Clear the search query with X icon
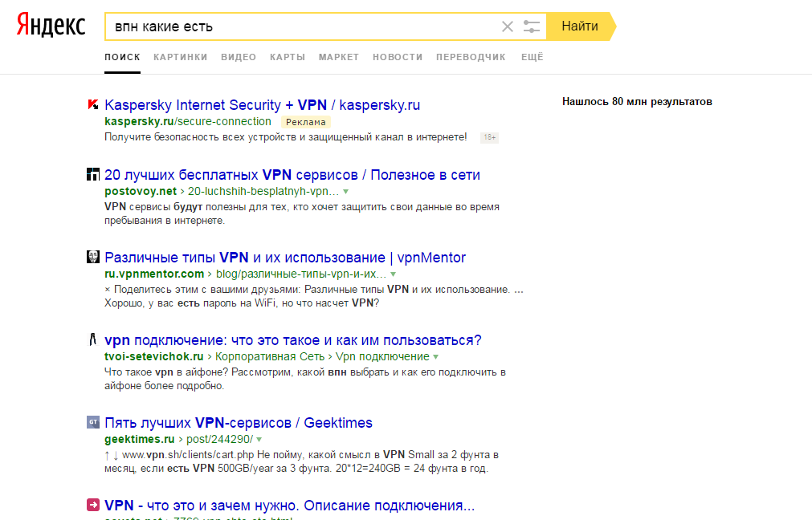812x520 pixels. click(508, 26)
